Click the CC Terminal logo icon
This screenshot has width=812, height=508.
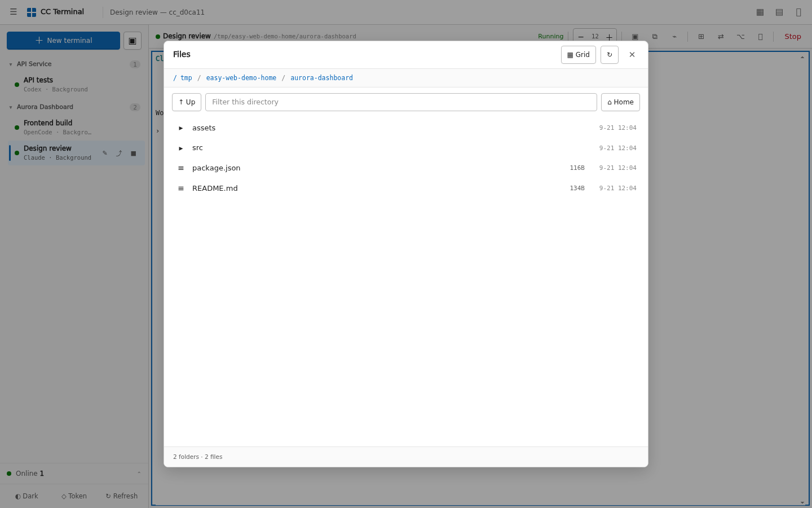pos(32,12)
